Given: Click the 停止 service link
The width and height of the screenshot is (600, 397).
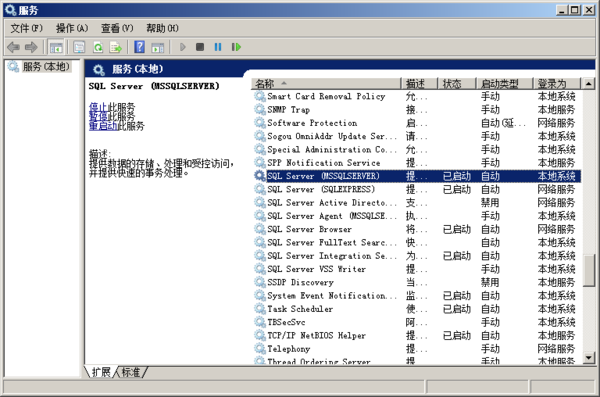Looking at the screenshot, I should [x=98, y=107].
